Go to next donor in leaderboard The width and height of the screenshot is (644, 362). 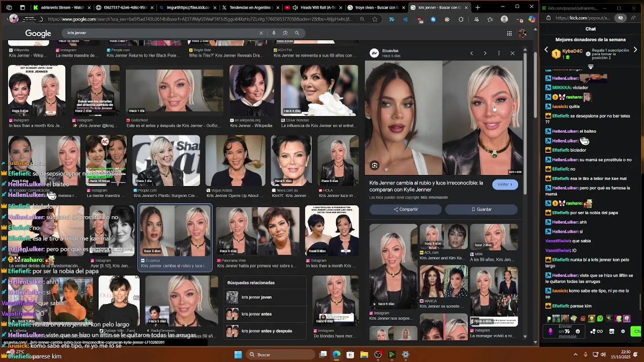[635, 50]
